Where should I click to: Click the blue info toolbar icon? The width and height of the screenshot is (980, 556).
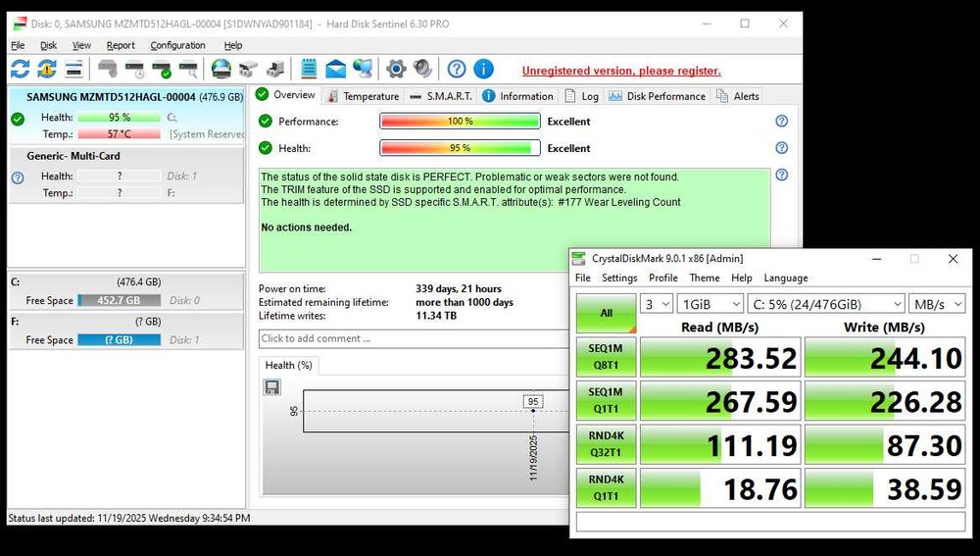[484, 69]
